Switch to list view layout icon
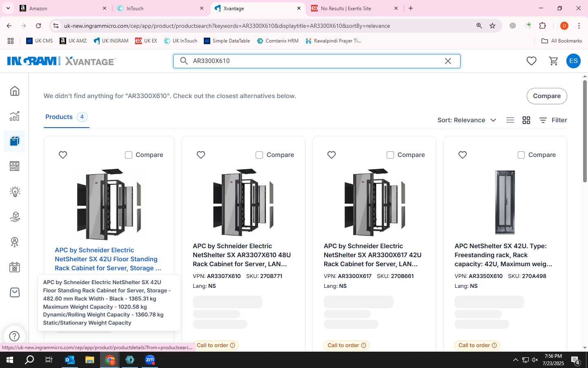Viewport: 588px width, 368px height. click(x=510, y=120)
